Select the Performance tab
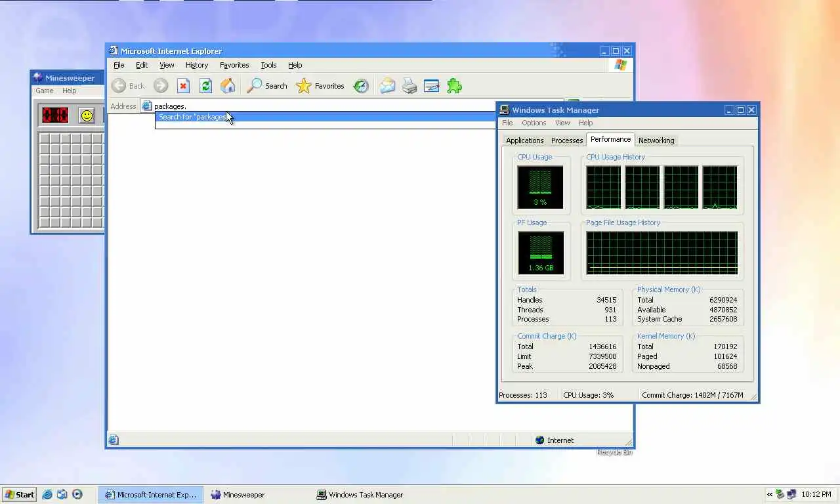The height and width of the screenshot is (504, 840). click(610, 139)
